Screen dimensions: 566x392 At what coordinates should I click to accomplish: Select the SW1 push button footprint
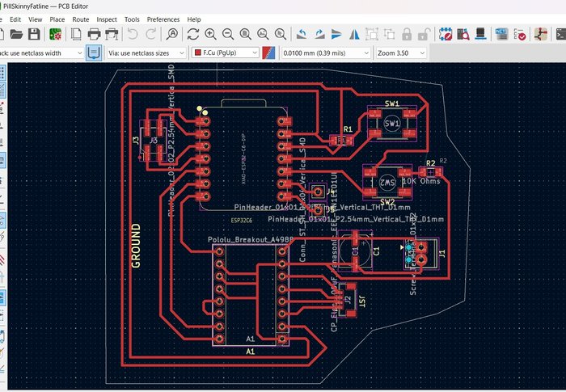392,124
